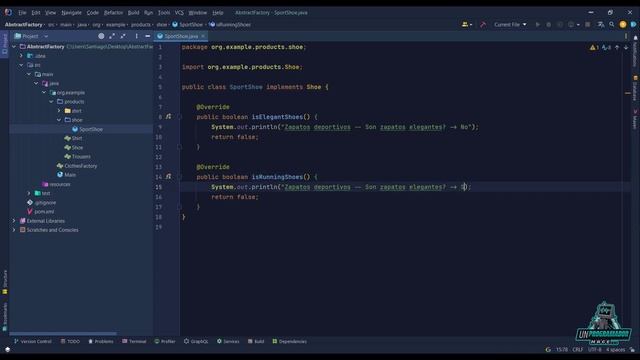Collapse the shoe package
The width and height of the screenshot is (640, 360).
[x=59, y=120]
